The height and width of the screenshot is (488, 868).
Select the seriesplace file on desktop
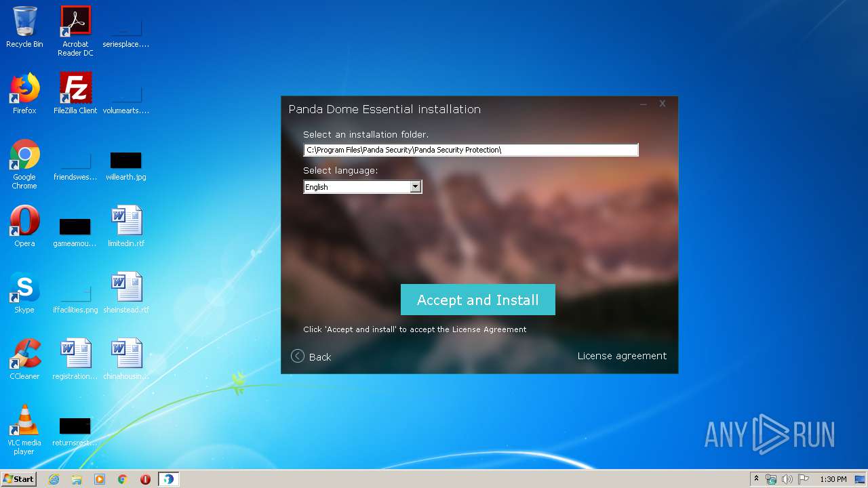126,32
